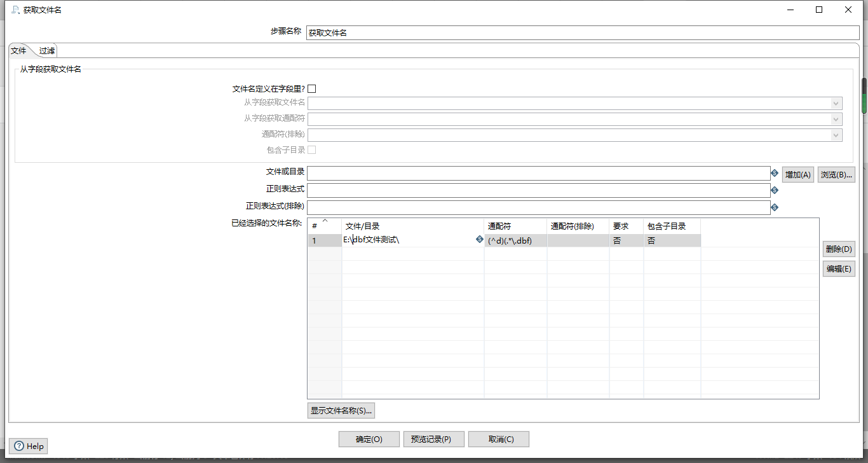
Task: Click the variable icon beside 正则表达式(排除) field
Action: (775, 207)
